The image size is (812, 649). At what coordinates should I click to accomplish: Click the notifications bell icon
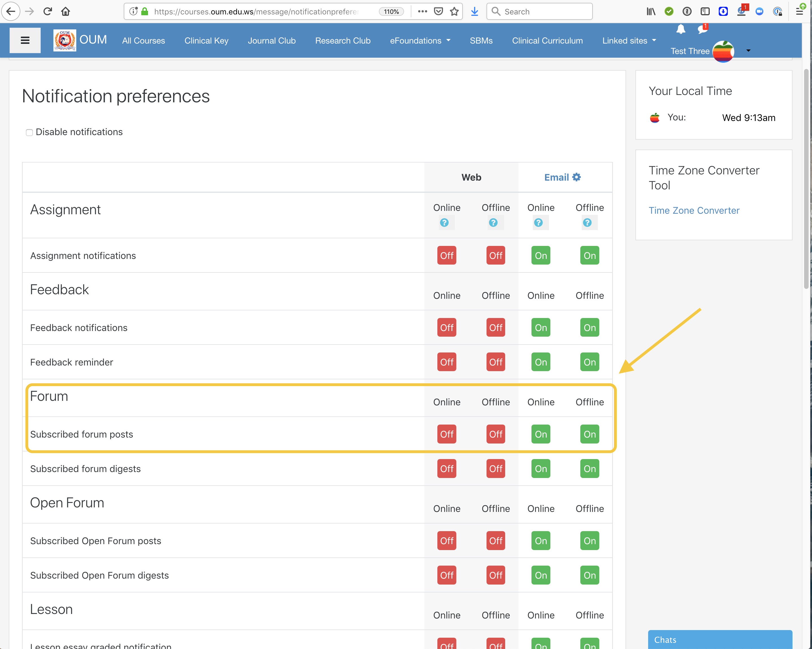(x=681, y=29)
